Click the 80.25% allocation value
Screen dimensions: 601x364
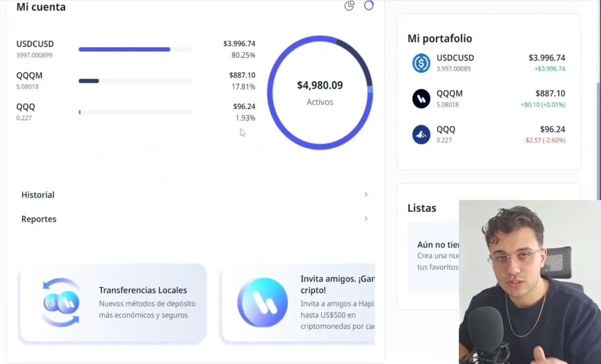pyautogui.click(x=243, y=55)
